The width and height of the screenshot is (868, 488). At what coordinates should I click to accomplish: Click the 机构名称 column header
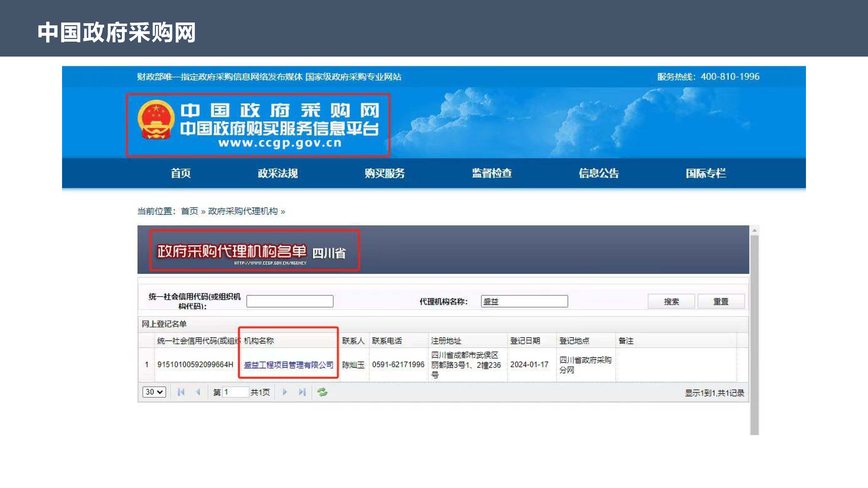[x=290, y=341]
